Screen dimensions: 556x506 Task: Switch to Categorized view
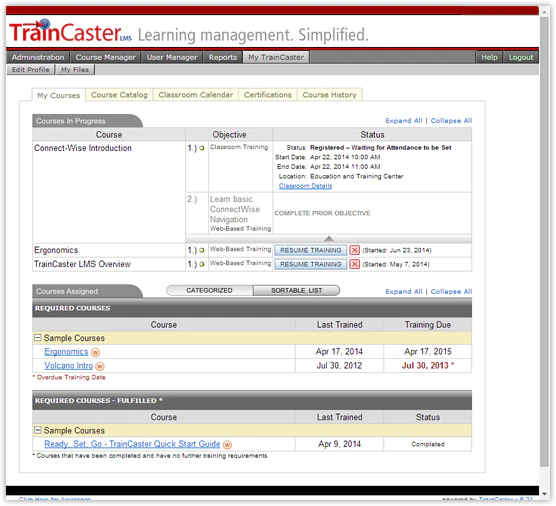pyautogui.click(x=210, y=290)
